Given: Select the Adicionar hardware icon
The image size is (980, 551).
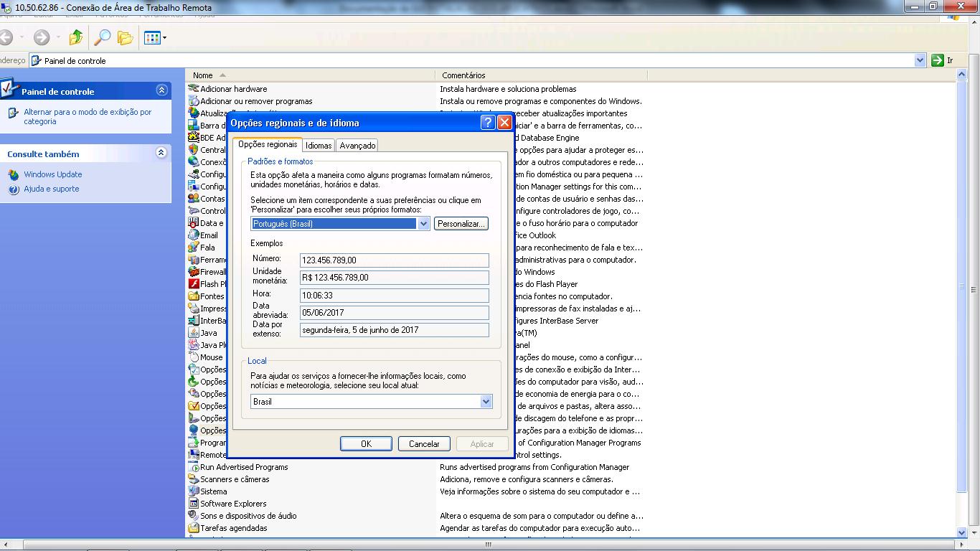Looking at the screenshot, I should (193, 89).
